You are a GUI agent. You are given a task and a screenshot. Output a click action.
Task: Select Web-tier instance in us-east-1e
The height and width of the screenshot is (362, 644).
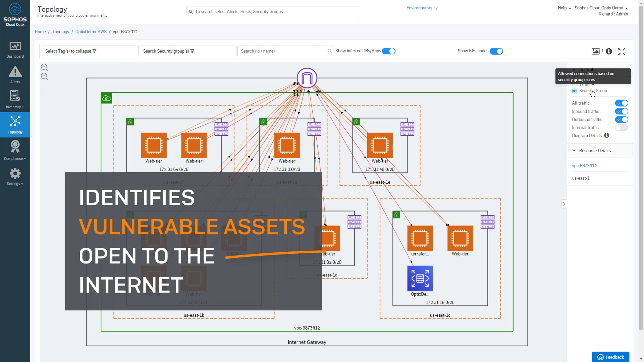click(x=380, y=145)
